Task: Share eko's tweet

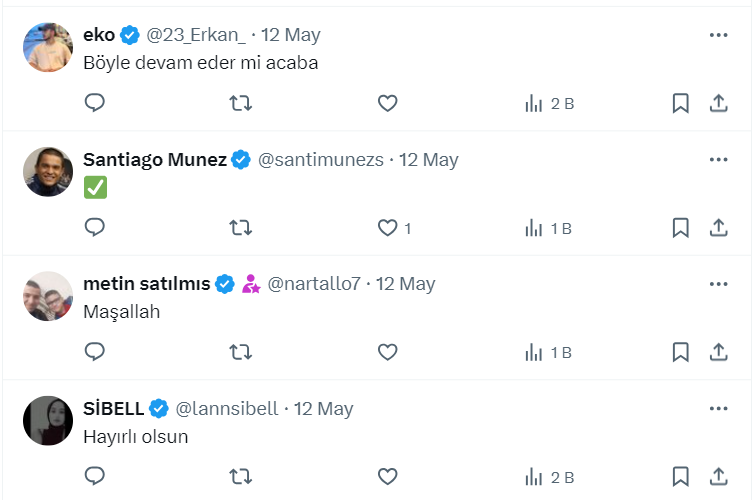Action: tap(718, 103)
